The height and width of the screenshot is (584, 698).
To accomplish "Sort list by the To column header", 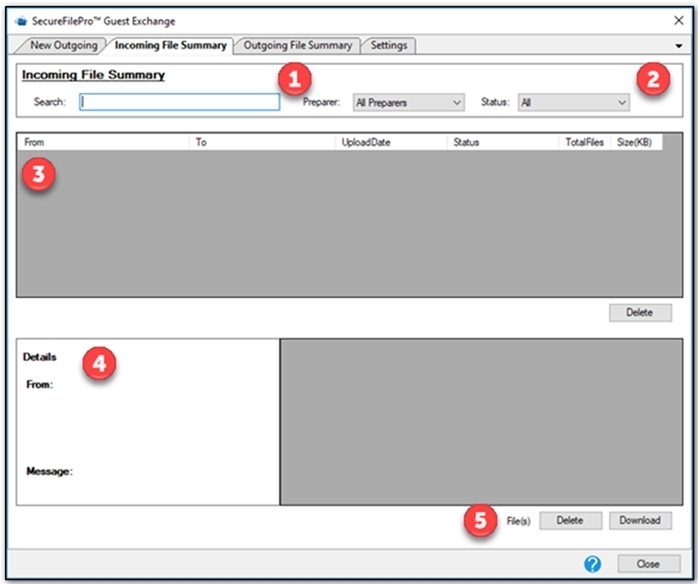I will coord(262,142).
